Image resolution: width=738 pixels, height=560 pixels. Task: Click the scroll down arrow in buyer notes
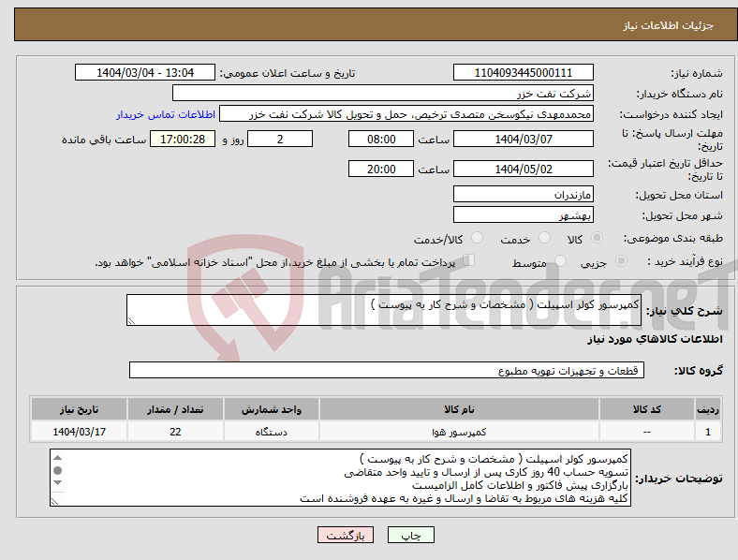click(x=57, y=483)
